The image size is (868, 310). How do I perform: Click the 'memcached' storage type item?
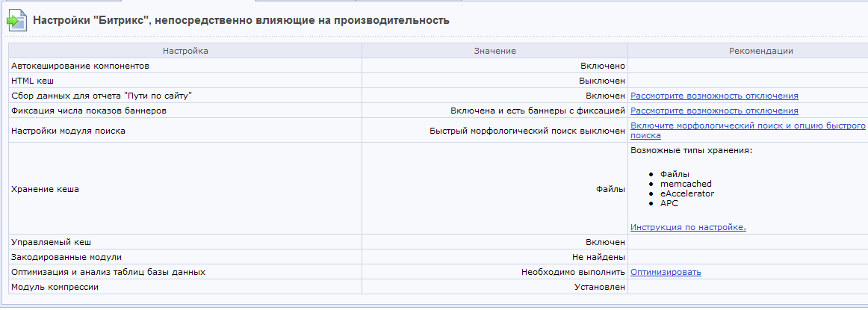(686, 183)
